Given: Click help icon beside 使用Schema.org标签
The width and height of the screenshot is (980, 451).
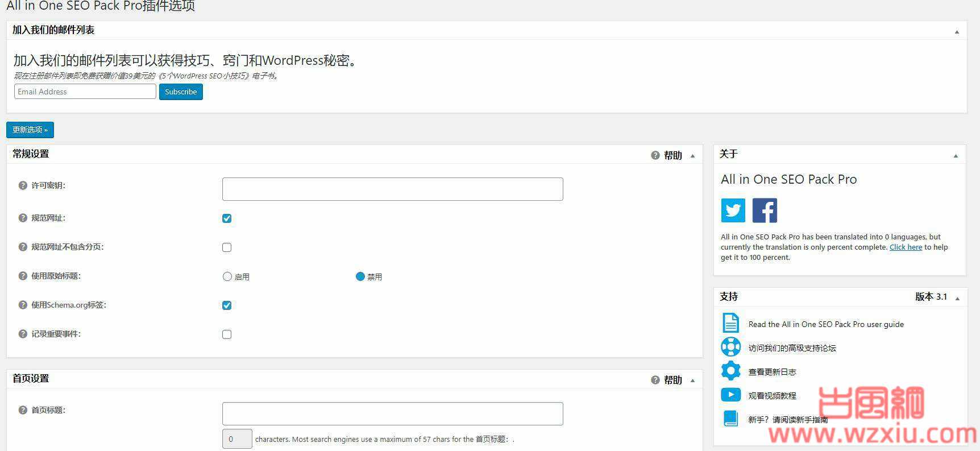Looking at the screenshot, I should (x=23, y=305).
